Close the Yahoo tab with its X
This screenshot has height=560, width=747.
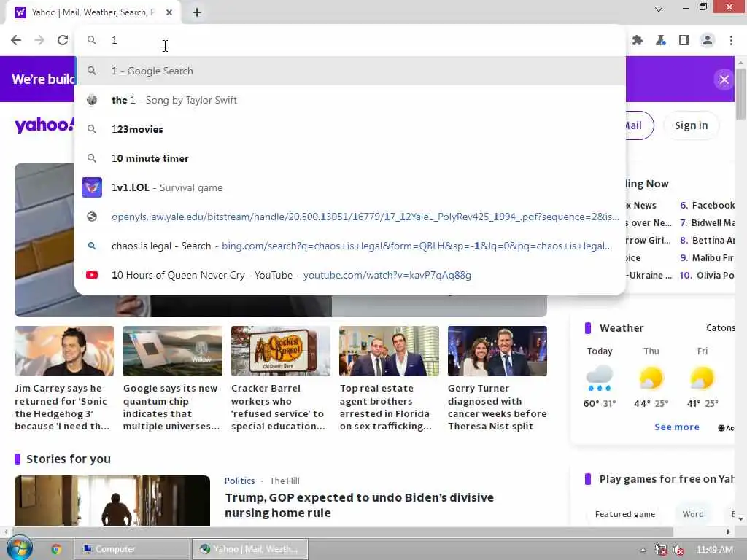169,12
